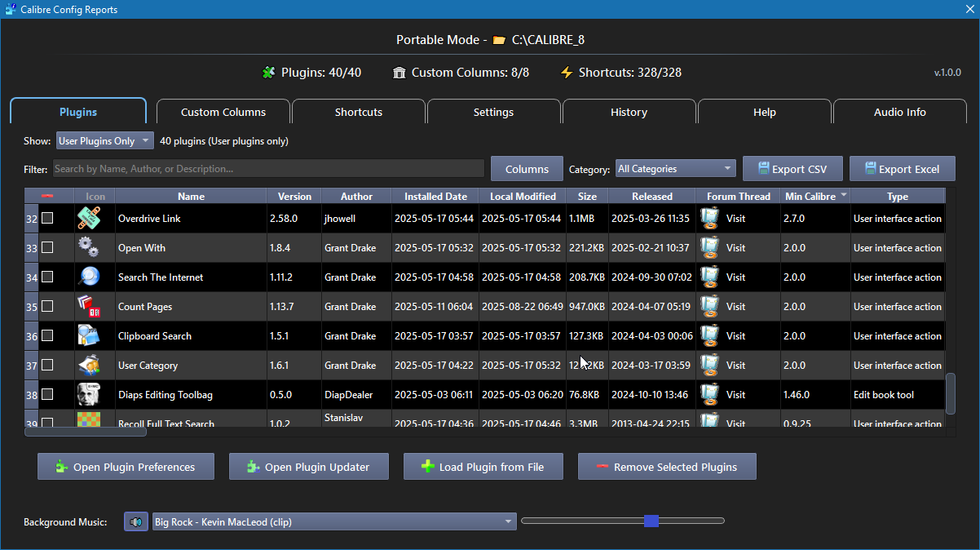This screenshot has height=550, width=980.
Task: Sort by the Author column header
Action: pos(356,196)
